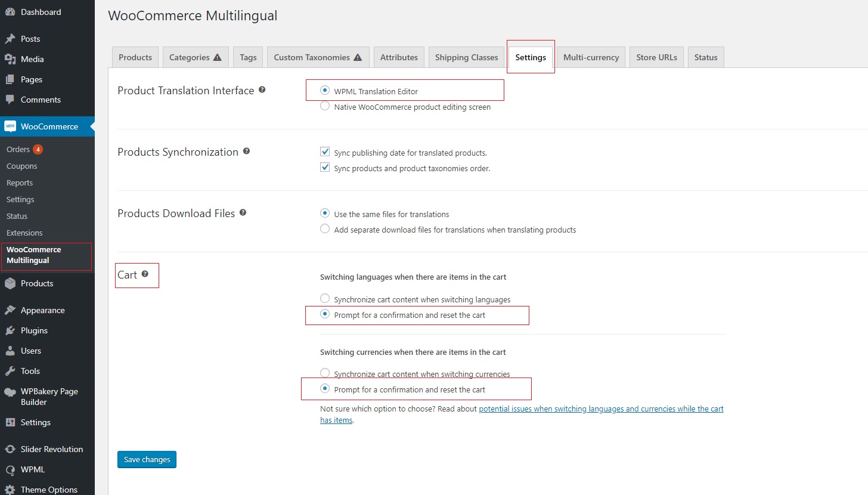Click the Theme Options gear icon
This screenshot has height=495, width=868.
click(10, 490)
